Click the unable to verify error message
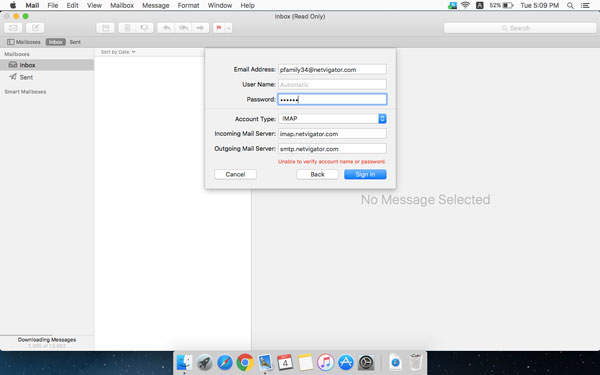 coord(332,162)
